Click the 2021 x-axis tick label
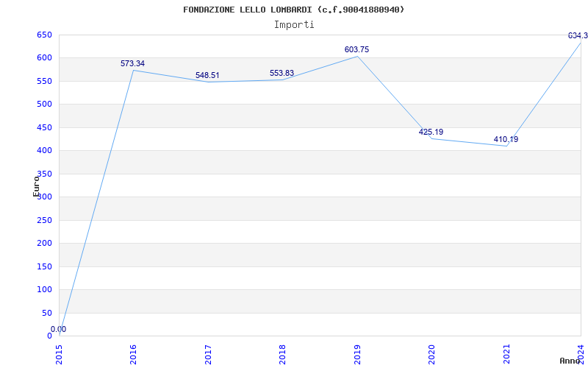588x368 pixels. point(506,355)
